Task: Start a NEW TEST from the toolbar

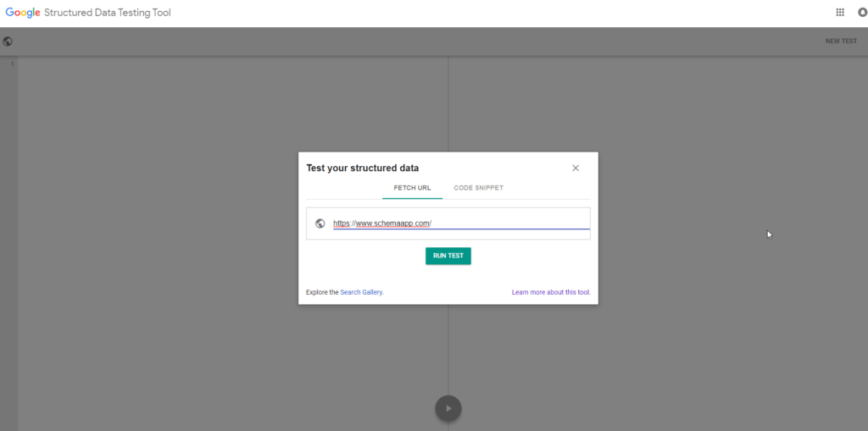Action: [841, 41]
